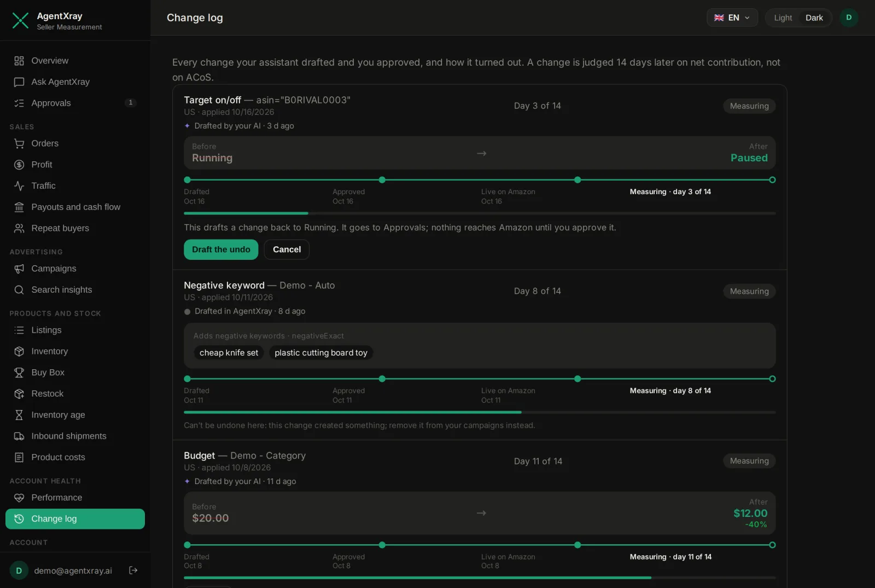Click the AgentXray logo icon
Viewport: 875px width, 588px height.
point(20,21)
